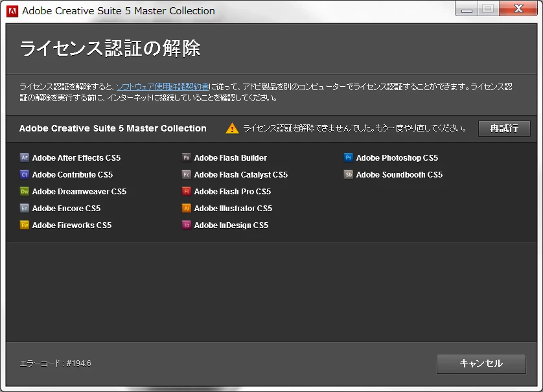The width and height of the screenshot is (543, 392).
Task: Select the Adobe Illustrator CS5 label
Action: [x=233, y=209]
